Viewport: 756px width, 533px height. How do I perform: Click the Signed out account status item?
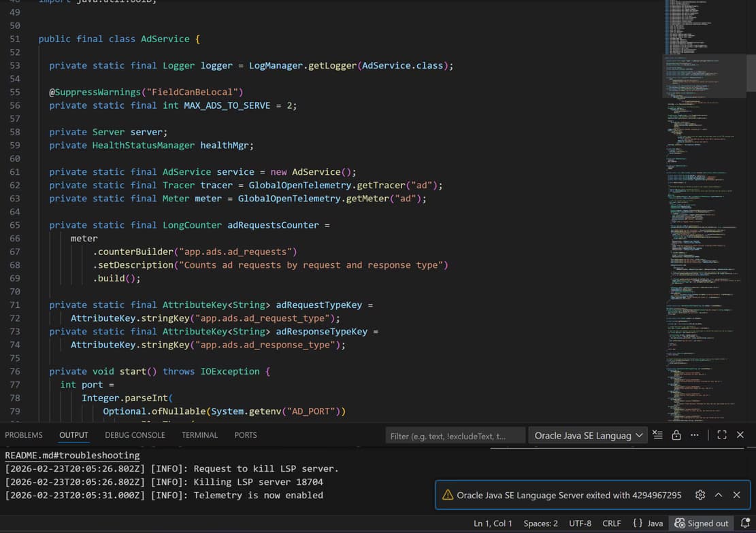[x=701, y=523]
